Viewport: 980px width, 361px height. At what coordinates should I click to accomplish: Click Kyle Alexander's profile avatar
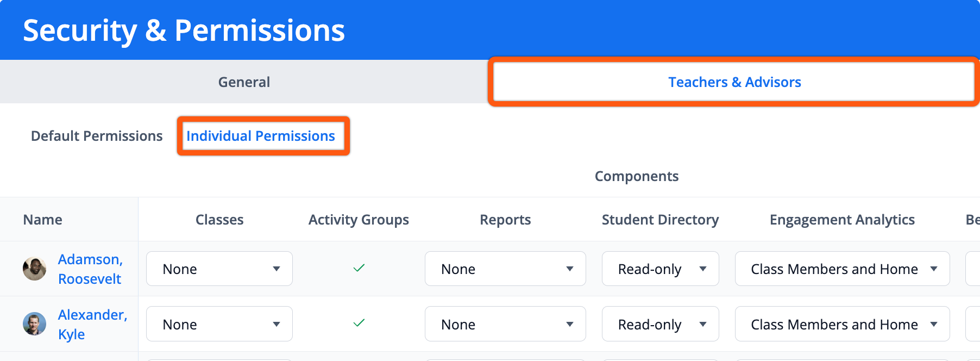coord(34,324)
